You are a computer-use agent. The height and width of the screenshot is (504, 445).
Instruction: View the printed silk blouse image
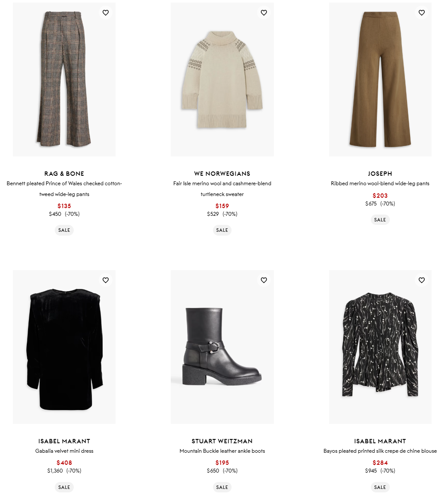380,347
